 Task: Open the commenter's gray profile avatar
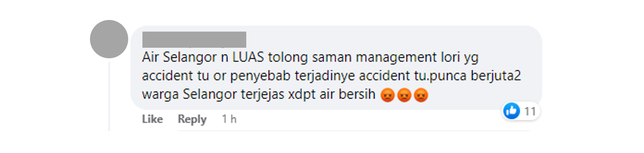[109, 39]
